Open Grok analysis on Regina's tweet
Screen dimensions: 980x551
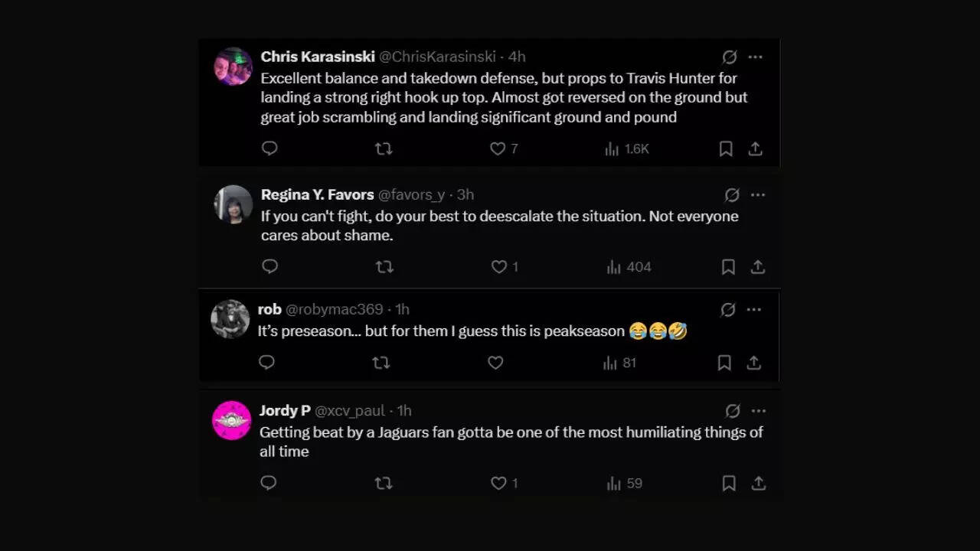(732, 195)
